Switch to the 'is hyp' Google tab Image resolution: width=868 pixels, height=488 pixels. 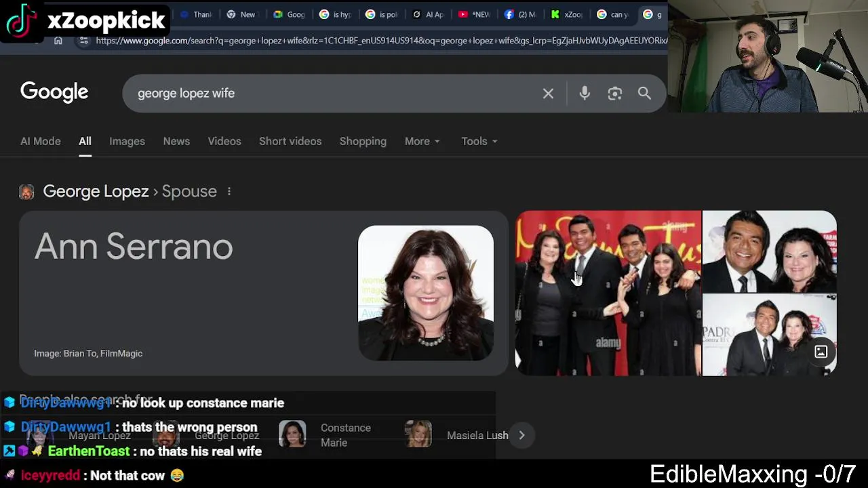click(335, 14)
